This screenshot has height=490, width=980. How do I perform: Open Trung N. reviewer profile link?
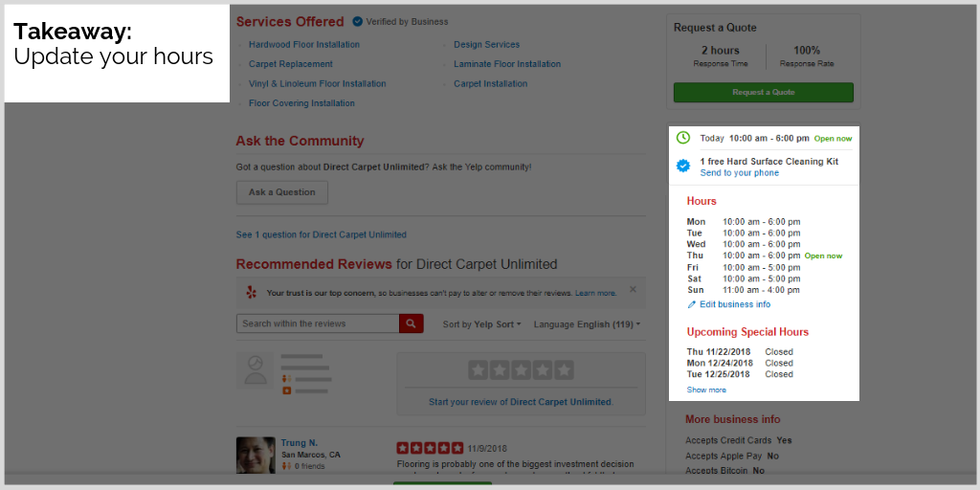tap(300, 442)
